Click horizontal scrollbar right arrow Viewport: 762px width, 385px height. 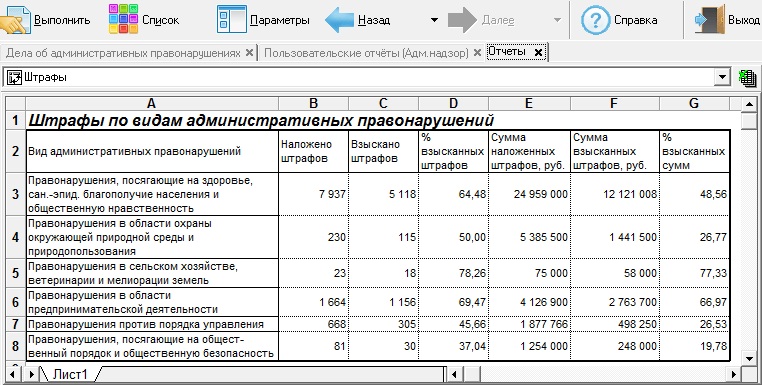pos(734,374)
